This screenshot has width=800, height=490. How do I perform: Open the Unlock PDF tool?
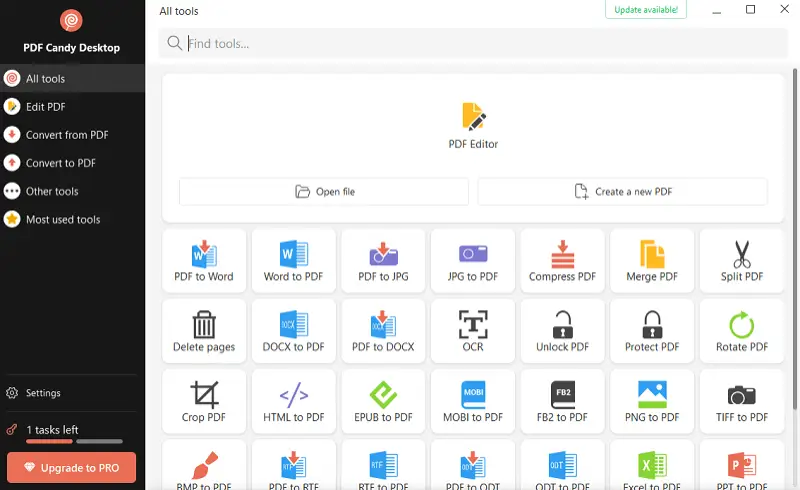point(562,331)
